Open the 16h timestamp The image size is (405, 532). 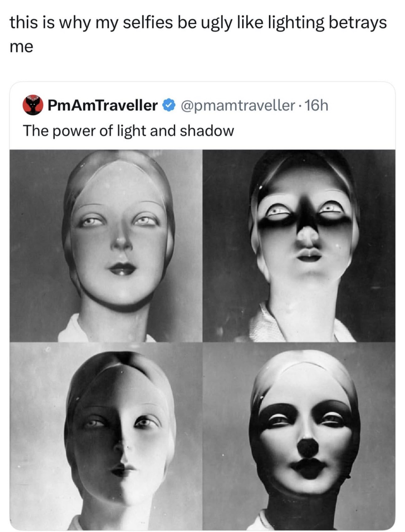pyautogui.click(x=317, y=105)
